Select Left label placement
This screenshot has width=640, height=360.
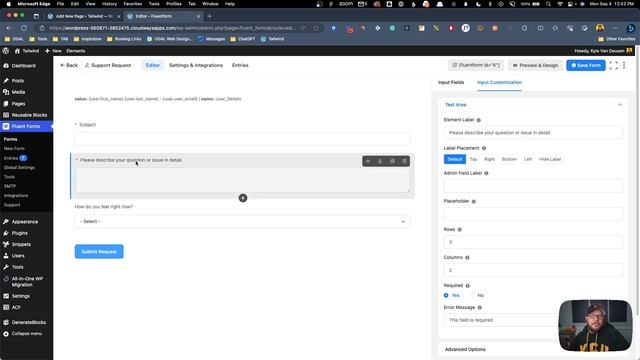(x=528, y=159)
